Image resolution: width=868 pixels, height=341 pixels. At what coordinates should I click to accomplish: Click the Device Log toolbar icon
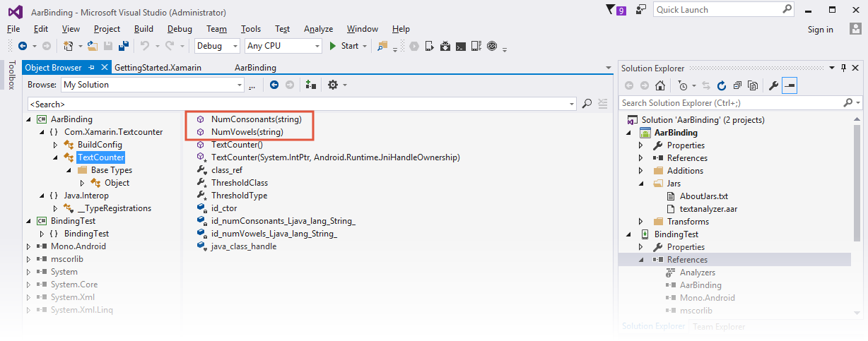pos(476,46)
